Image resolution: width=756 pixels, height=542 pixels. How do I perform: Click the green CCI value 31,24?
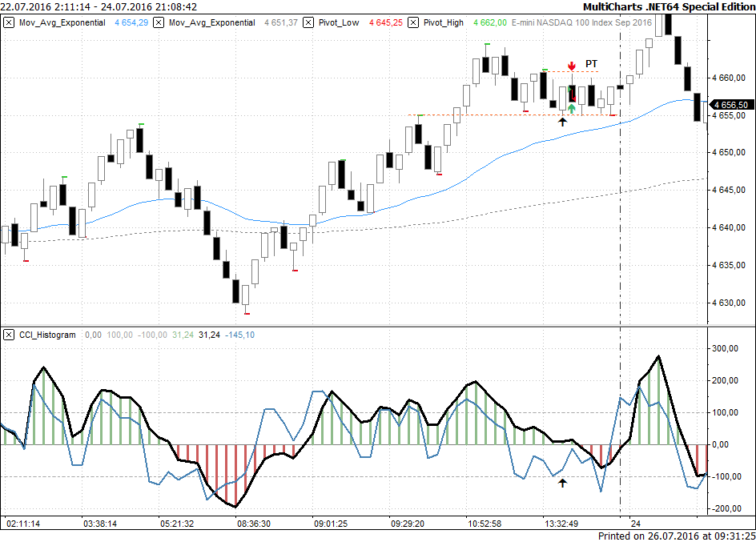pos(183,335)
